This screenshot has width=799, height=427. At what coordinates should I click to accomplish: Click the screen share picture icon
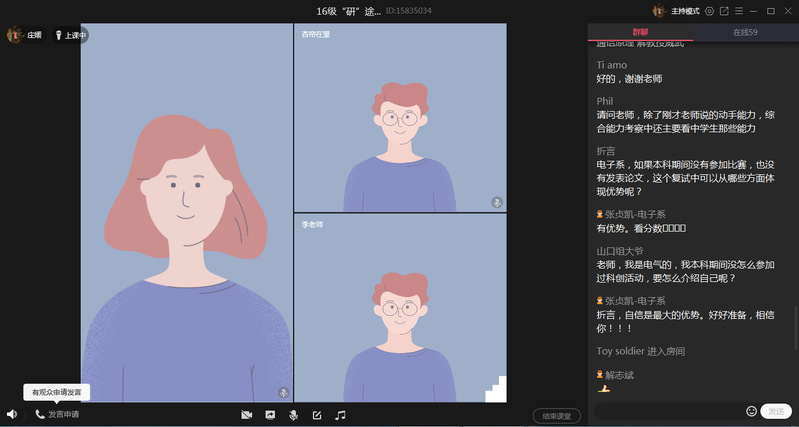[x=270, y=414]
